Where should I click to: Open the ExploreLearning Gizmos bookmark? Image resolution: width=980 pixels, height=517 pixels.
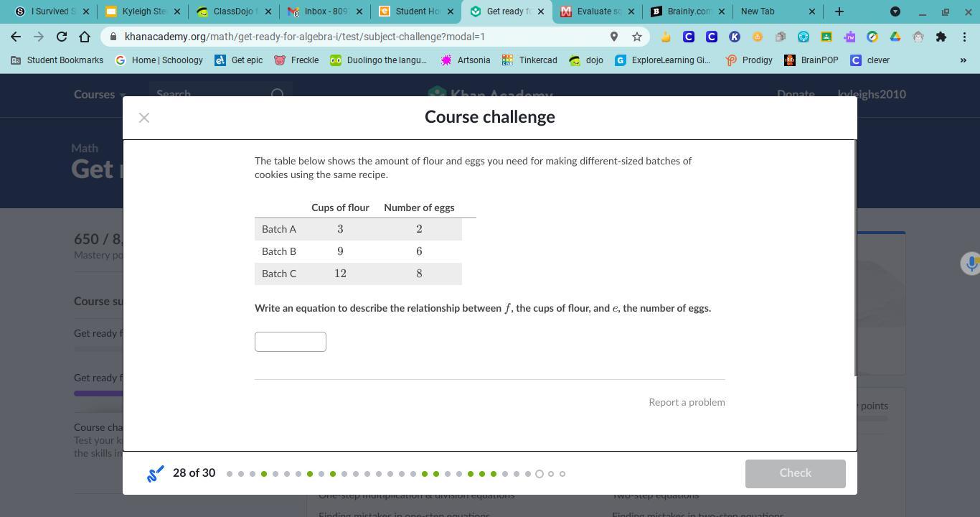click(663, 60)
